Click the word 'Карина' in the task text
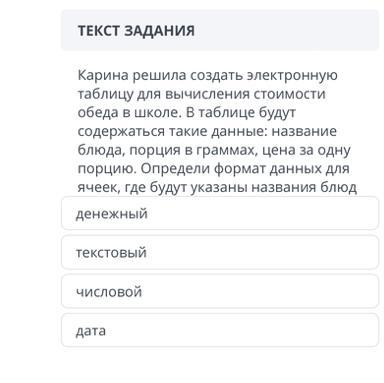The height and width of the screenshot is (383, 384). click(x=103, y=75)
